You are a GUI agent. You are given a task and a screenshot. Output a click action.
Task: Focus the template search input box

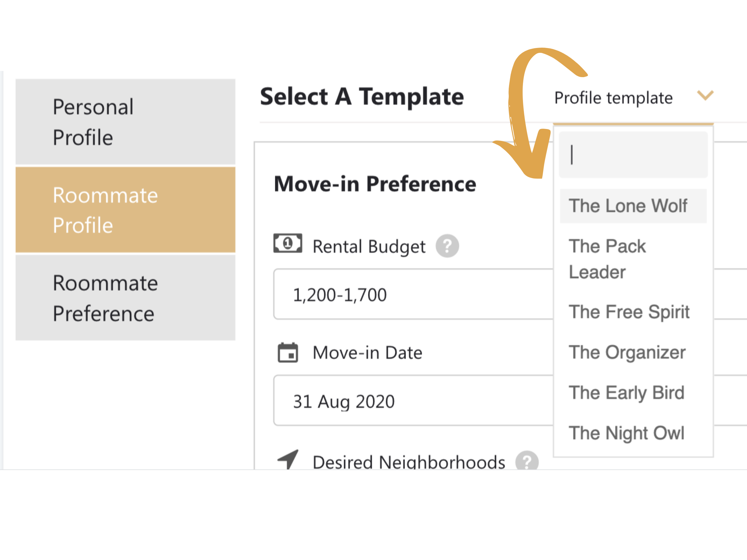[633, 155]
